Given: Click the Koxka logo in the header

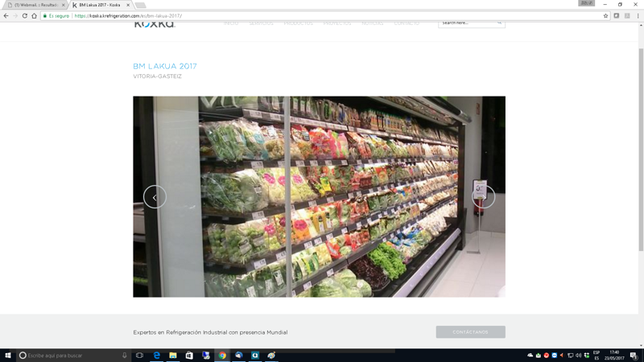Looking at the screenshot, I should [154, 23].
